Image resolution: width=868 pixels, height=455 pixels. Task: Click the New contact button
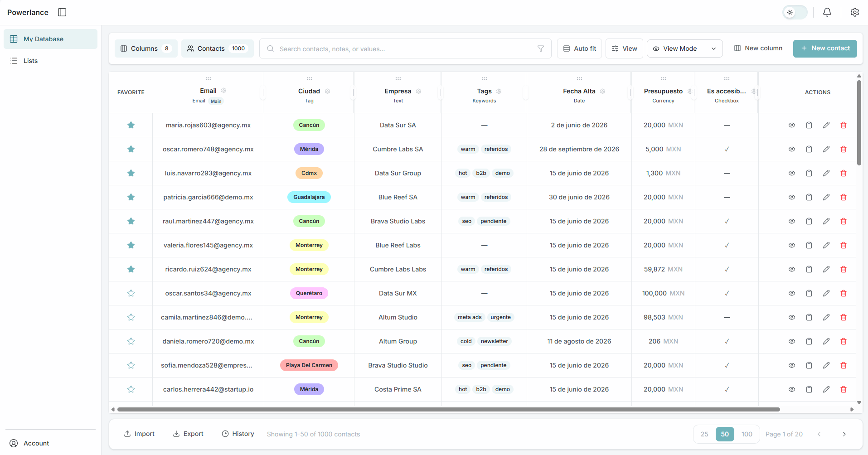[824, 48]
